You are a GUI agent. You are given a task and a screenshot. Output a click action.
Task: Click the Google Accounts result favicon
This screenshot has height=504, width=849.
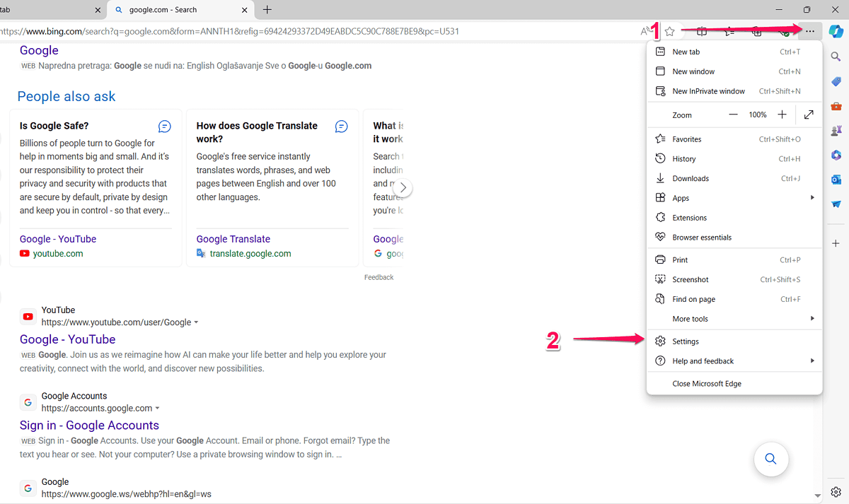tap(28, 402)
